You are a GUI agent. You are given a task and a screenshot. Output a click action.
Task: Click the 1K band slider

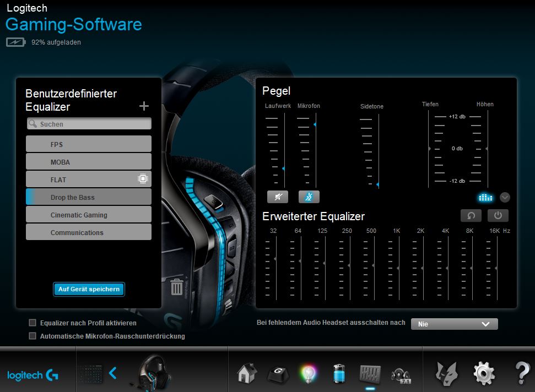pos(398,268)
